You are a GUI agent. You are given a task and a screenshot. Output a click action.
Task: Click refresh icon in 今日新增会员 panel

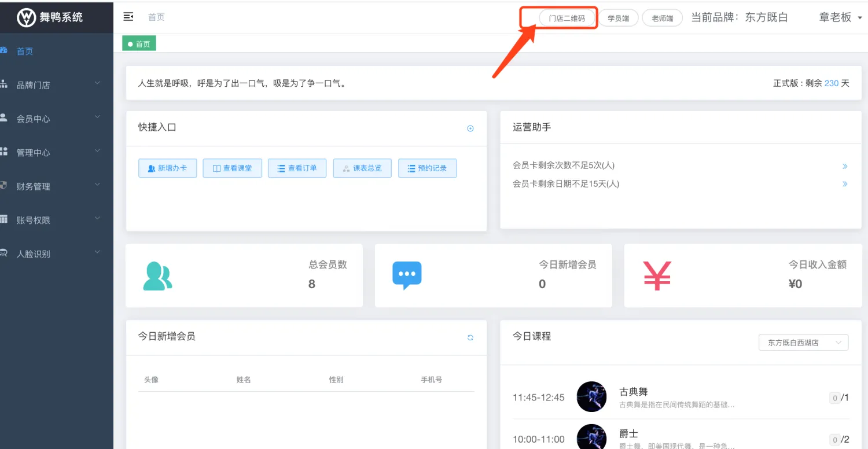[x=470, y=338]
